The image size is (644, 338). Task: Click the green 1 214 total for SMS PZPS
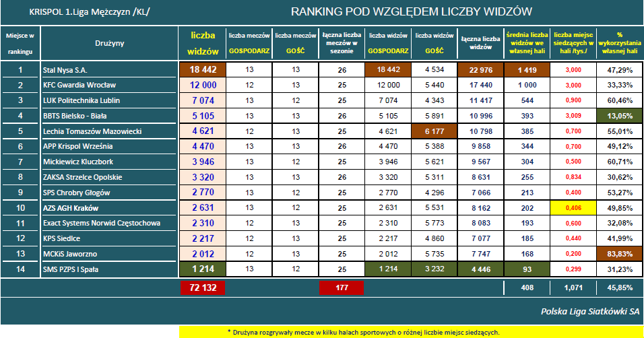point(203,269)
